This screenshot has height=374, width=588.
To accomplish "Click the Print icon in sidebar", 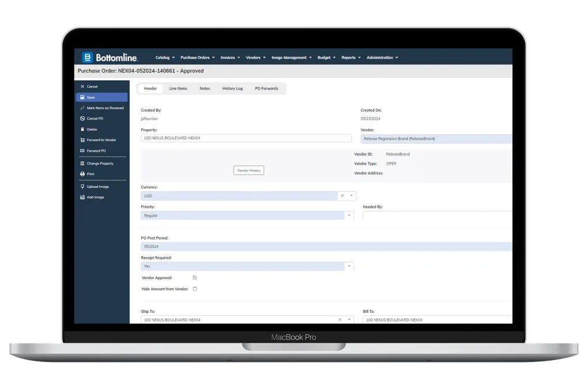I will coord(82,174).
